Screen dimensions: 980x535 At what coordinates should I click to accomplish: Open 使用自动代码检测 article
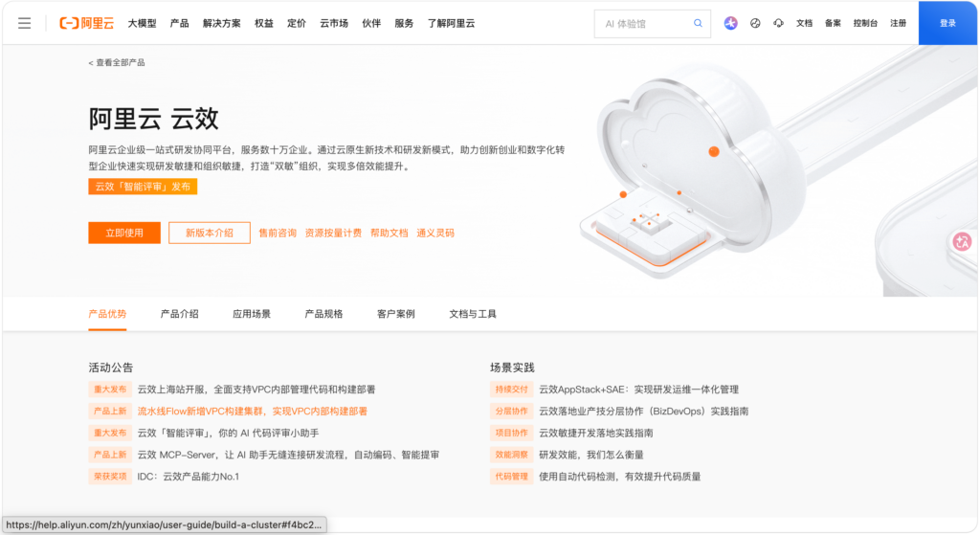click(620, 477)
